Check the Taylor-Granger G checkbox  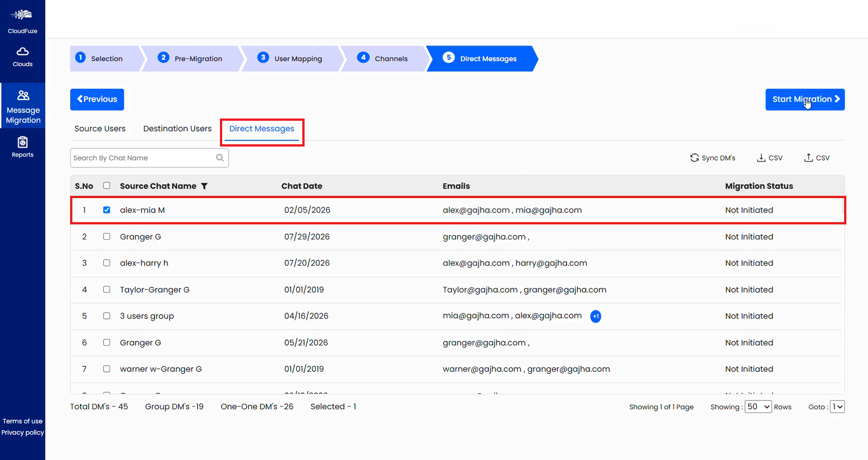pyautogui.click(x=107, y=289)
